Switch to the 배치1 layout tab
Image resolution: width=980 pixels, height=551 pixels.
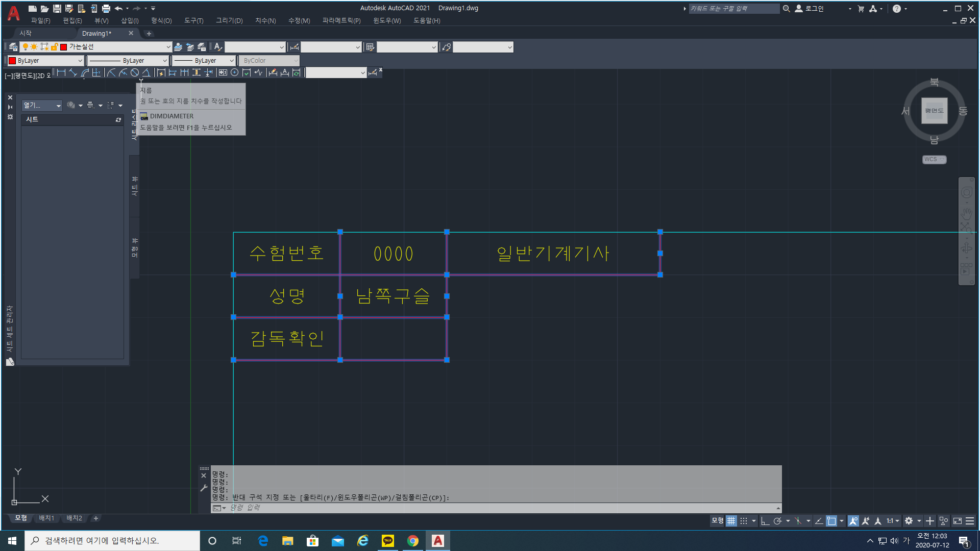[46, 518]
